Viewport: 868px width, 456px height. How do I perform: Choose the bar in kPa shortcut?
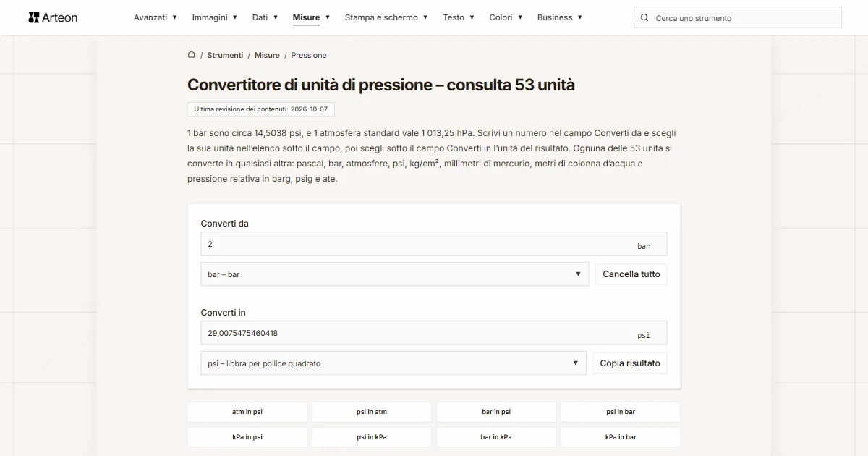click(496, 437)
